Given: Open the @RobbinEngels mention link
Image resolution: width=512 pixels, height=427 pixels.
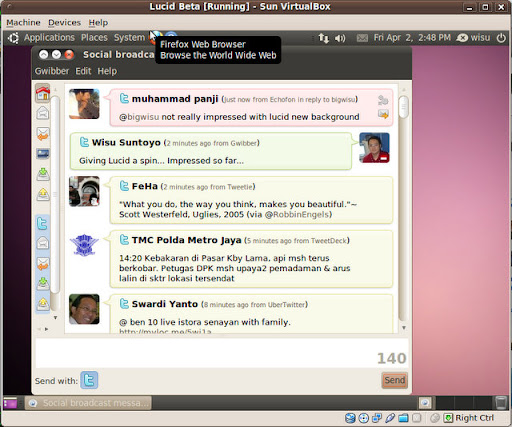Looking at the screenshot, I should (x=297, y=214).
